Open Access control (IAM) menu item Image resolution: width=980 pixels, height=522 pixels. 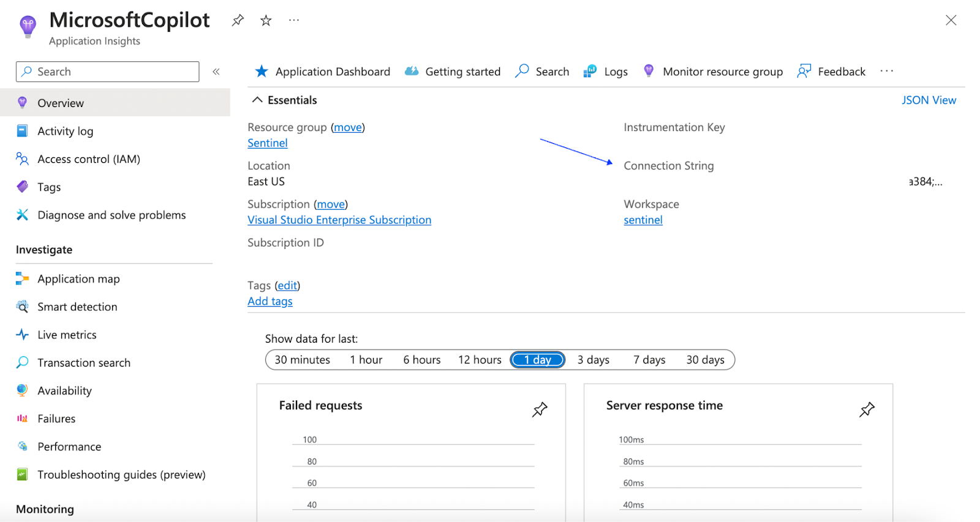point(89,159)
